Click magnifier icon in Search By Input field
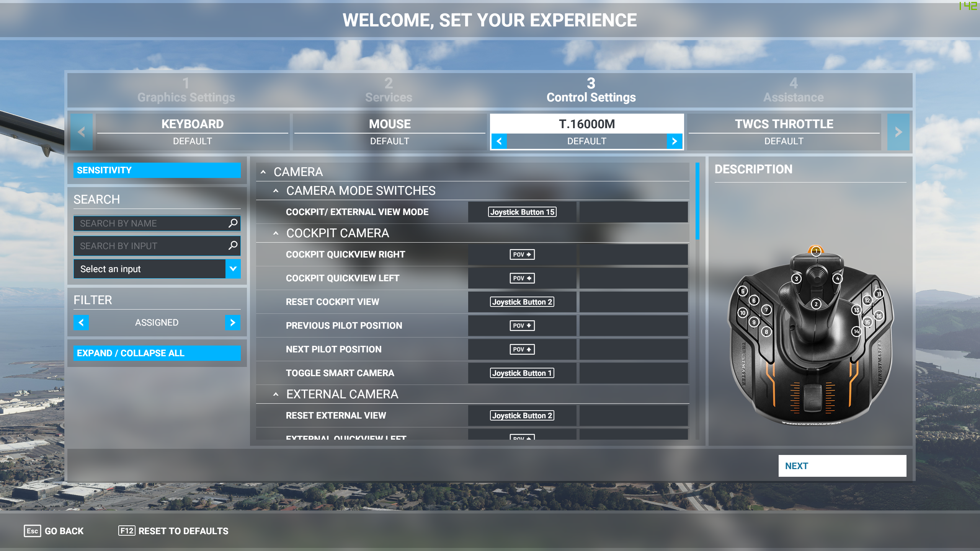Image resolution: width=980 pixels, height=551 pixels. [233, 245]
